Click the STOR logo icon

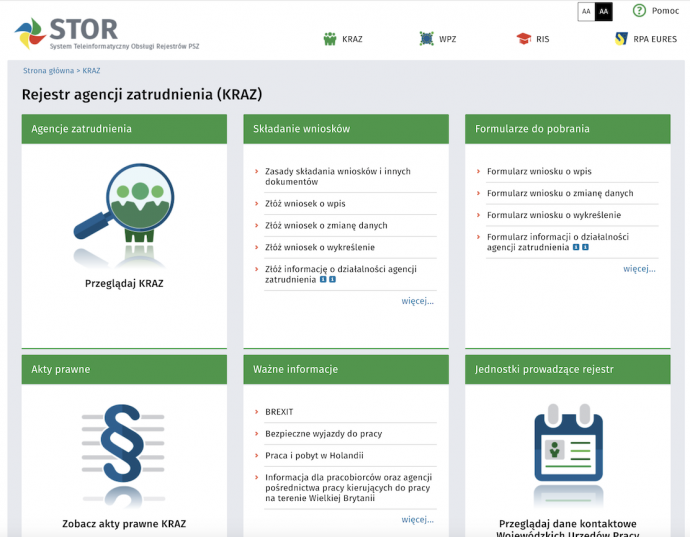30,33
